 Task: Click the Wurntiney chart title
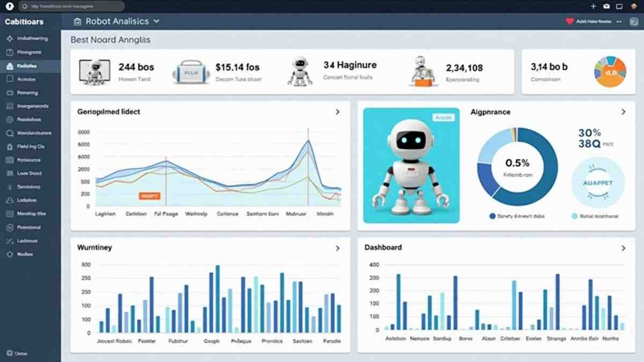(x=94, y=248)
